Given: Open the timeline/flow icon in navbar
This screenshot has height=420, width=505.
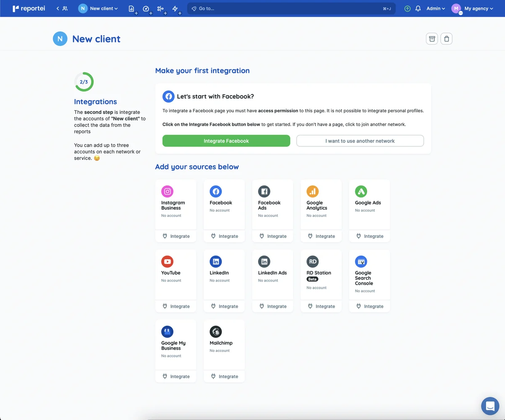Looking at the screenshot, I should tap(160, 9).
